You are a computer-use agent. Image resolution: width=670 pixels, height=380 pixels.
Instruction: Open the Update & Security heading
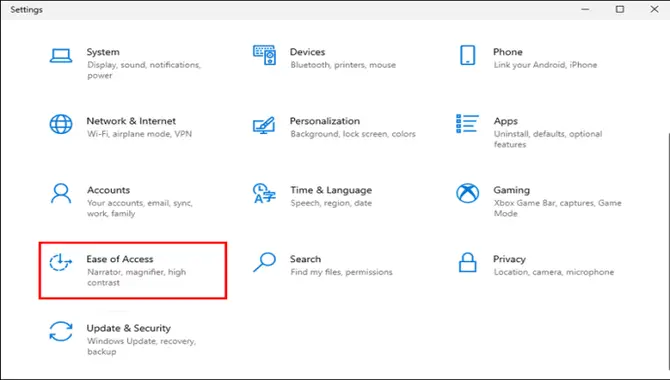129,328
